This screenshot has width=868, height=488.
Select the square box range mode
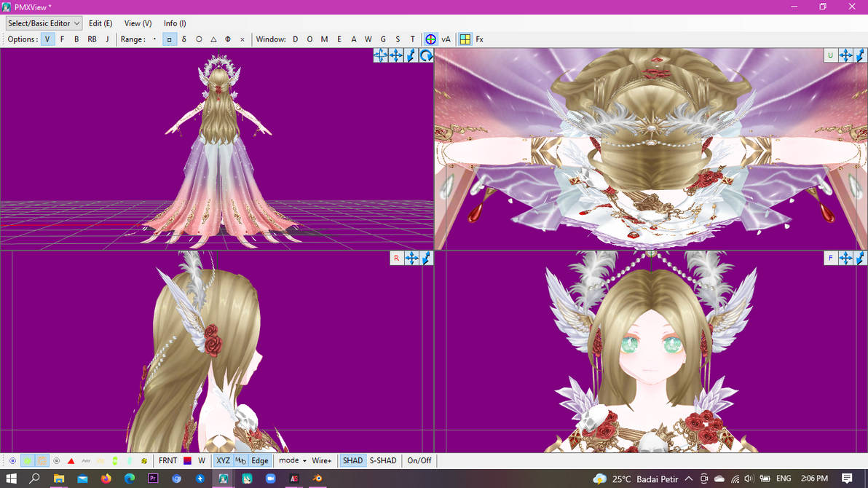click(170, 39)
